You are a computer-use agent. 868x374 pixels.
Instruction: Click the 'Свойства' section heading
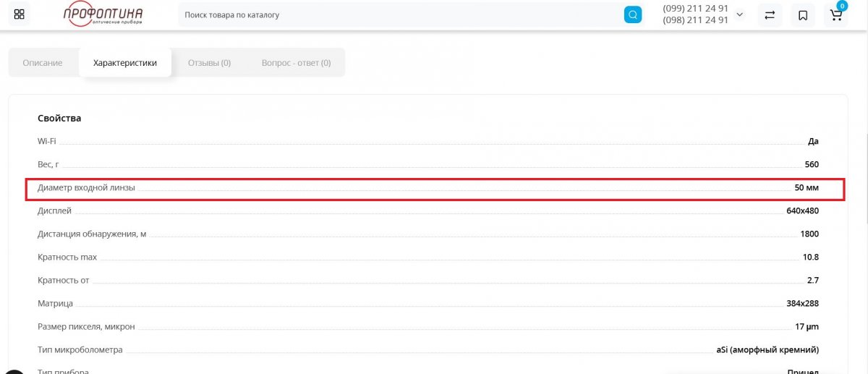coord(59,118)
